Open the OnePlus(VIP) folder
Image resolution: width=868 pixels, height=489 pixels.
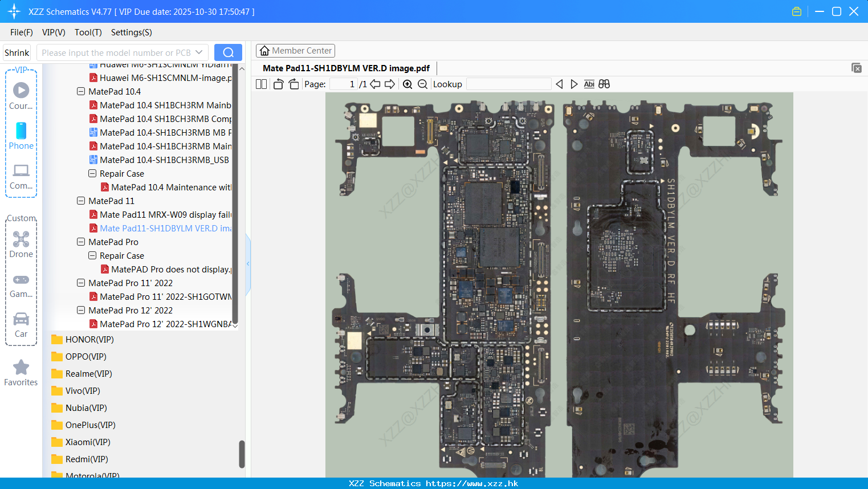tap(83, 425)
